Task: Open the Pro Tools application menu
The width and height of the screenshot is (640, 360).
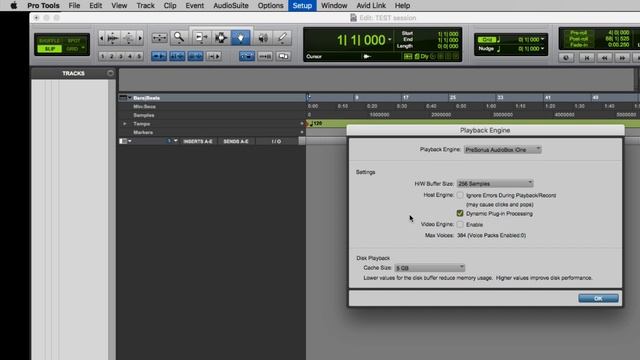Action: pos(43,6)
